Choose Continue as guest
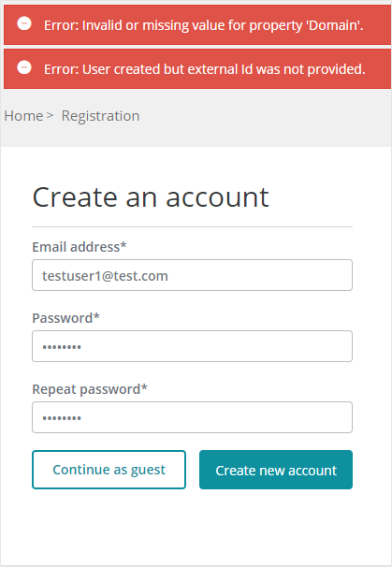The width and height of the screenshot is (392, 567). click(x=109, y=470)
